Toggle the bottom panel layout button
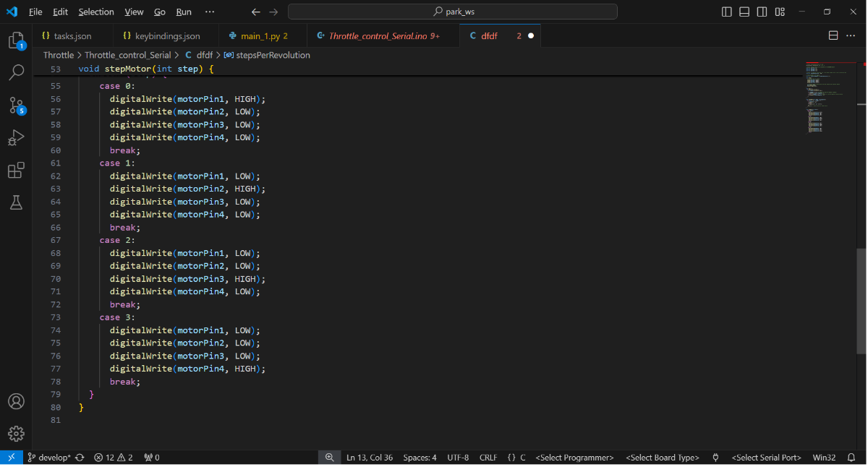The width and height of the screenshot is (868, 467). point(744,12)
